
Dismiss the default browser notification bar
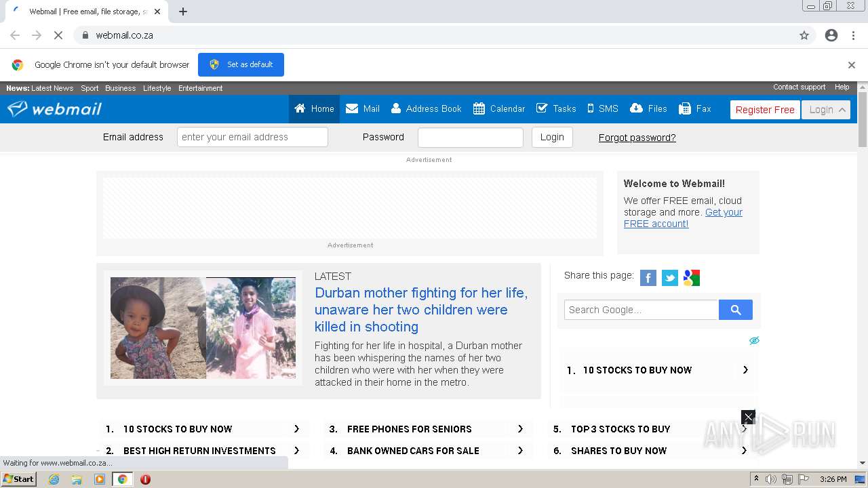(x=852, y=65)
